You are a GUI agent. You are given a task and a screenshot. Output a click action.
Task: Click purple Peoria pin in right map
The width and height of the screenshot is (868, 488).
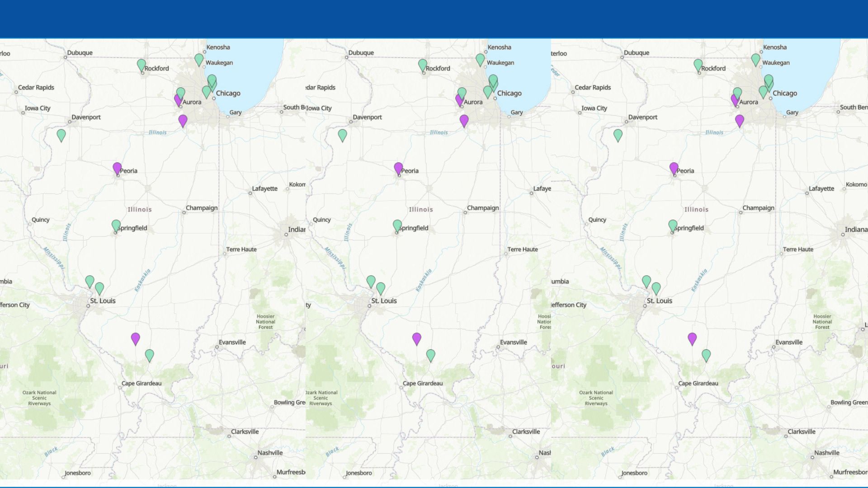[674, 168]
